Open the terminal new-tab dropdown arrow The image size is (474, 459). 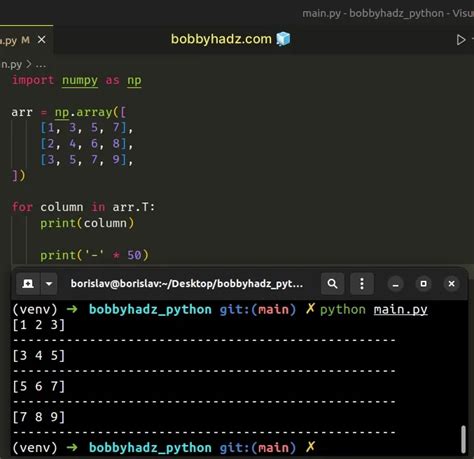click(x=49, y=284)
